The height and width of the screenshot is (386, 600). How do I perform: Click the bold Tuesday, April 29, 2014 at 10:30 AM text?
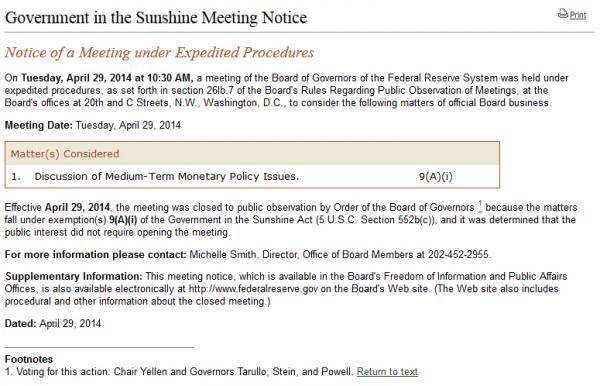(x=107, y=78)
